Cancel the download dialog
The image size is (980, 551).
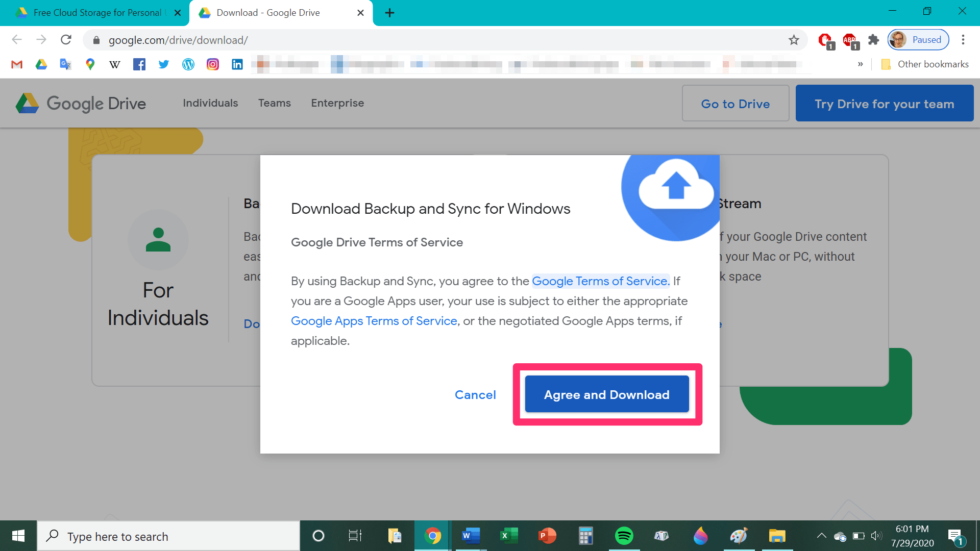475,395
